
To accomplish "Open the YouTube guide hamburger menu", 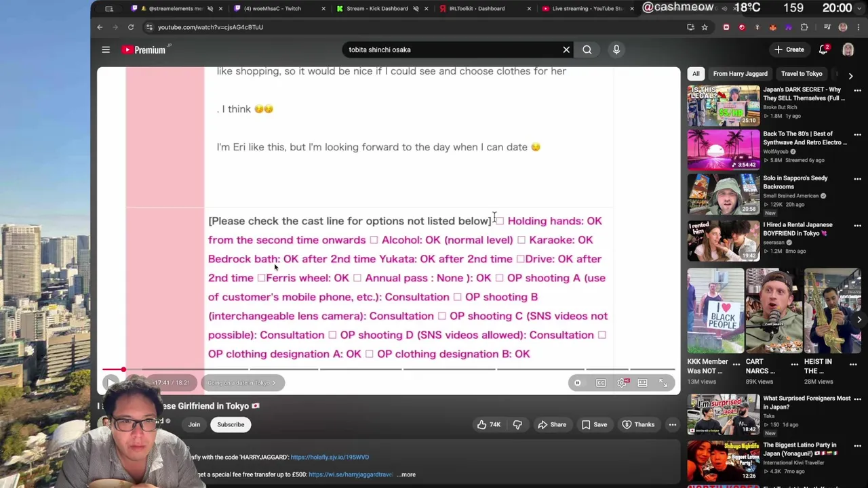I will pyautogui.click(x=106, y=49).
